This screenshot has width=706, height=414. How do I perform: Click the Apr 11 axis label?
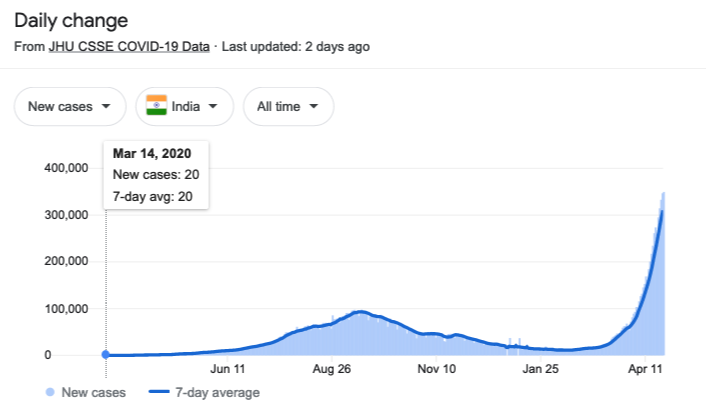pyautogui.click(x=645, y=371)
